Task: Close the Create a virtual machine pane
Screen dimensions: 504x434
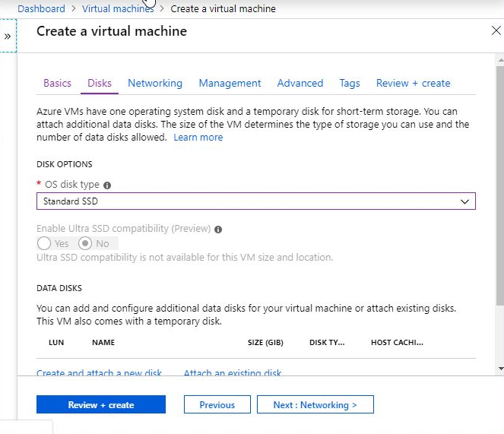Action: click(496, 31)
